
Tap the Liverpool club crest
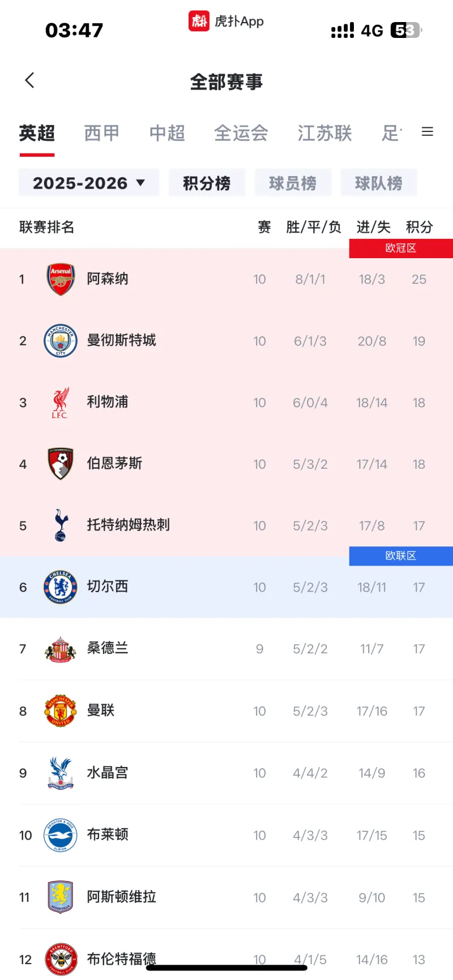tap(60, 403)
